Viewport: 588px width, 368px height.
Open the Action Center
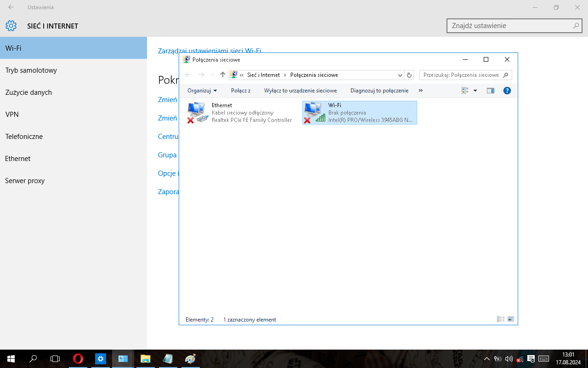point(531,359)
